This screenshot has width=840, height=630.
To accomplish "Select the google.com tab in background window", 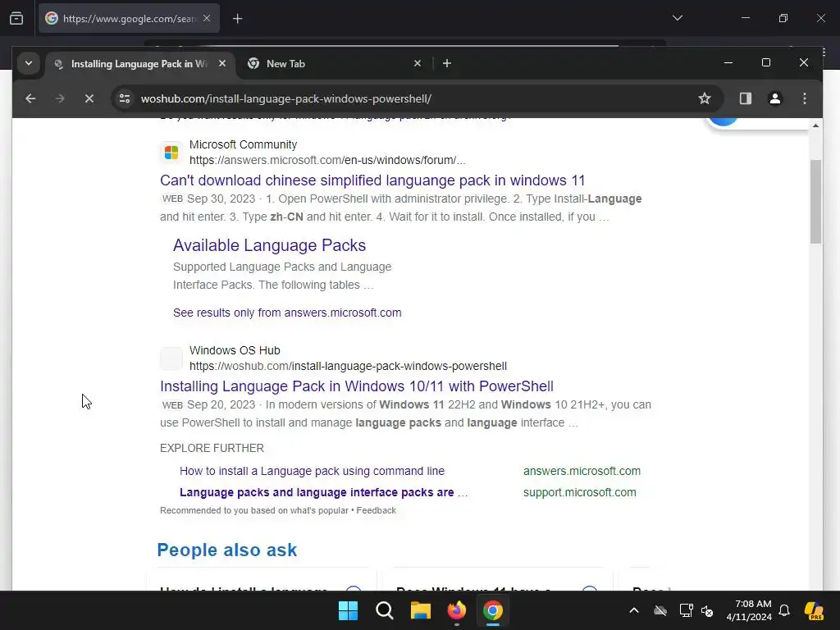I will (x=129, y=19).
